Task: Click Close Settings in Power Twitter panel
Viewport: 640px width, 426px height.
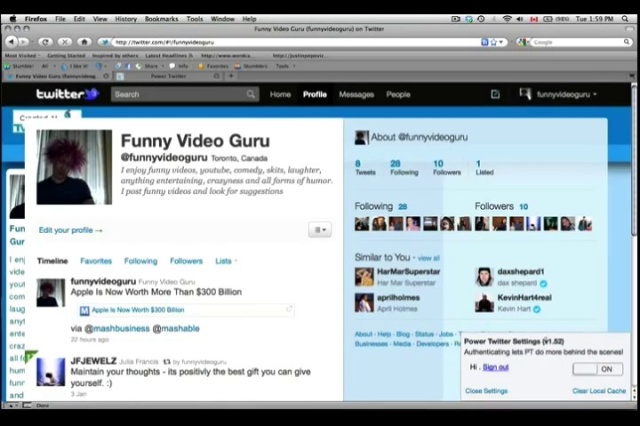Action: 487,391
